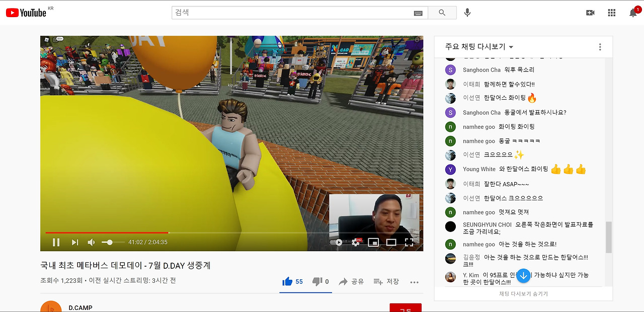Pause the video

(56, 242)
